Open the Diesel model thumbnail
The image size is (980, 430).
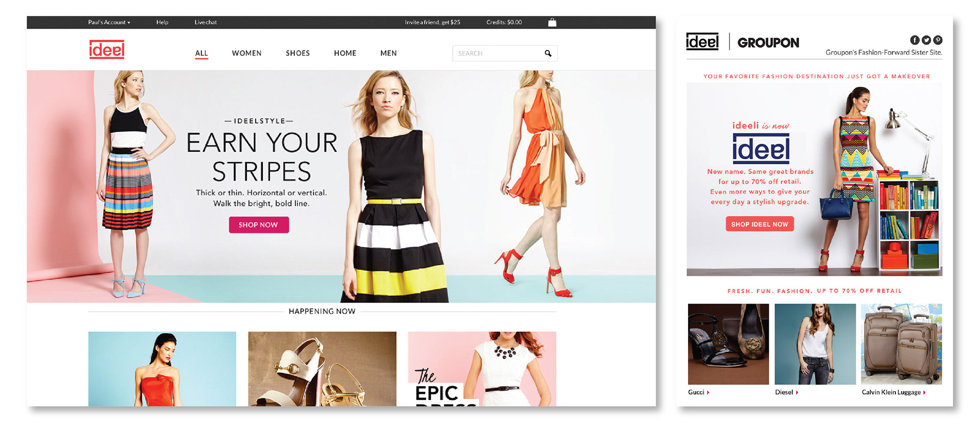pos(815,344)
